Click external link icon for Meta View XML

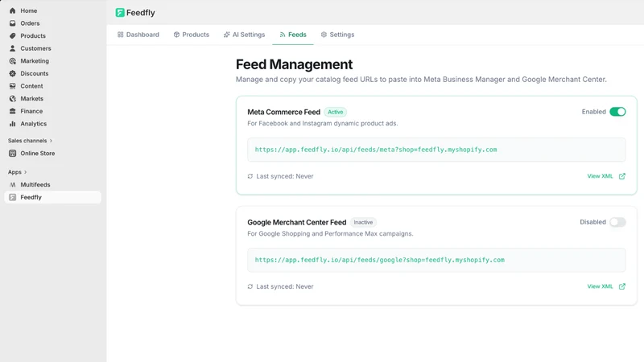[x=622, y=176]
